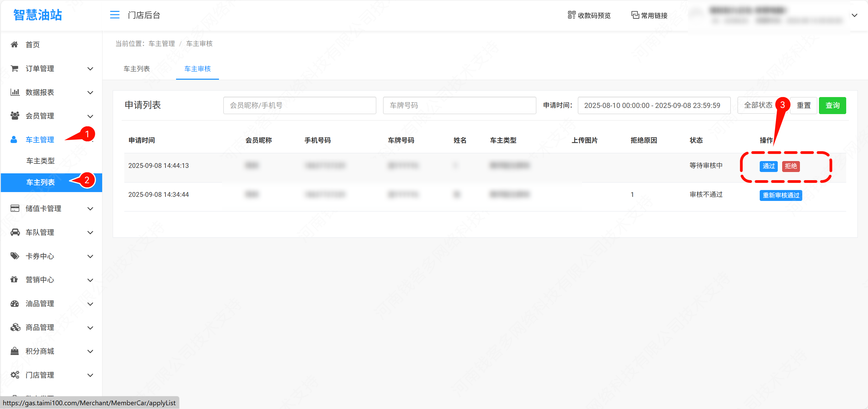Click the 营销中心 gift icon
The height and width of the screenshot is (409, 868).
tap(14, 280)
